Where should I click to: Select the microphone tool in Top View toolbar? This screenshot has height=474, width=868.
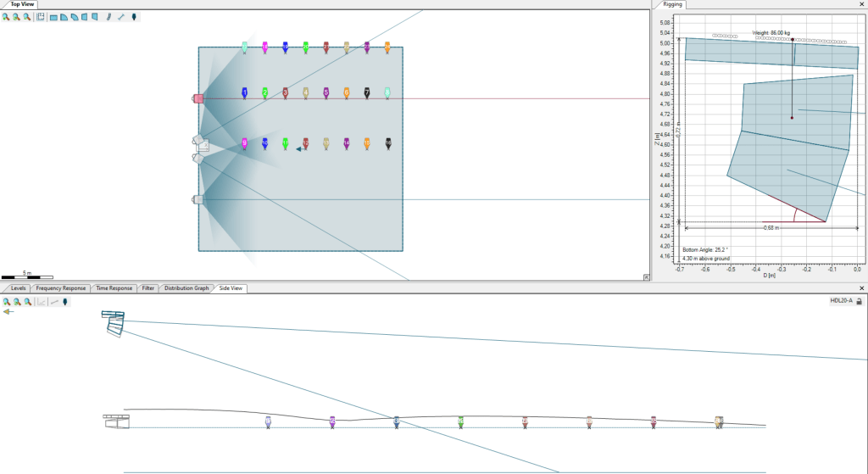134,17
